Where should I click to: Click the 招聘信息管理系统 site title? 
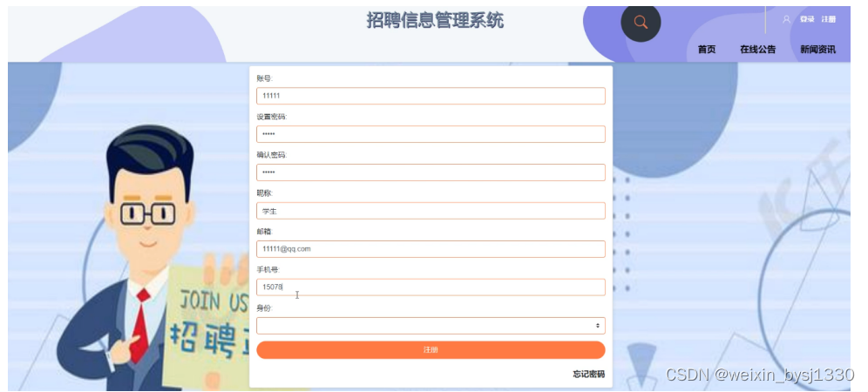[435, 21]
